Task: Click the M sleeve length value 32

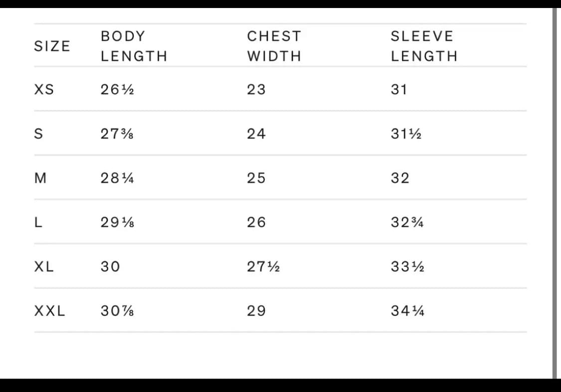Action: pos(400,178)
